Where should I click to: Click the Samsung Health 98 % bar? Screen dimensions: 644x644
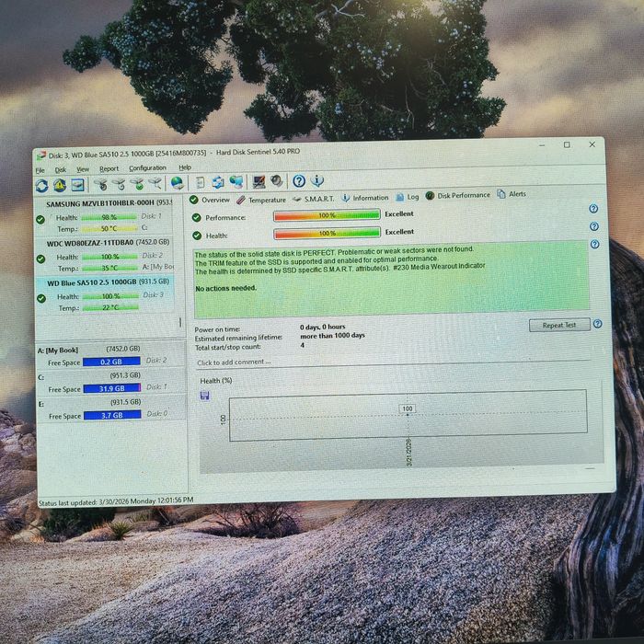click(x=109, y=217)
